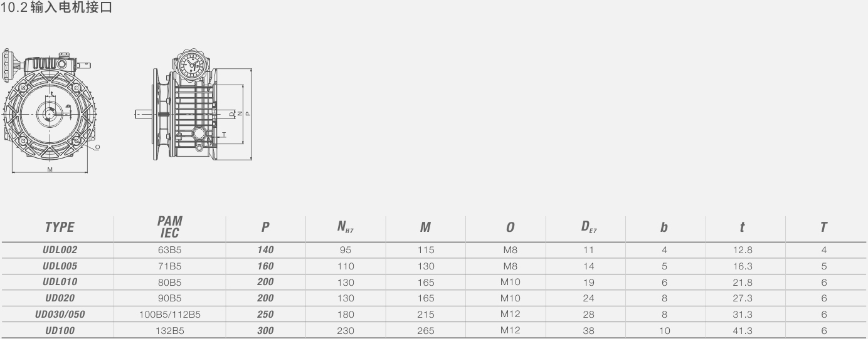
Task: Click the P value 300 cell
Action: 265,330
